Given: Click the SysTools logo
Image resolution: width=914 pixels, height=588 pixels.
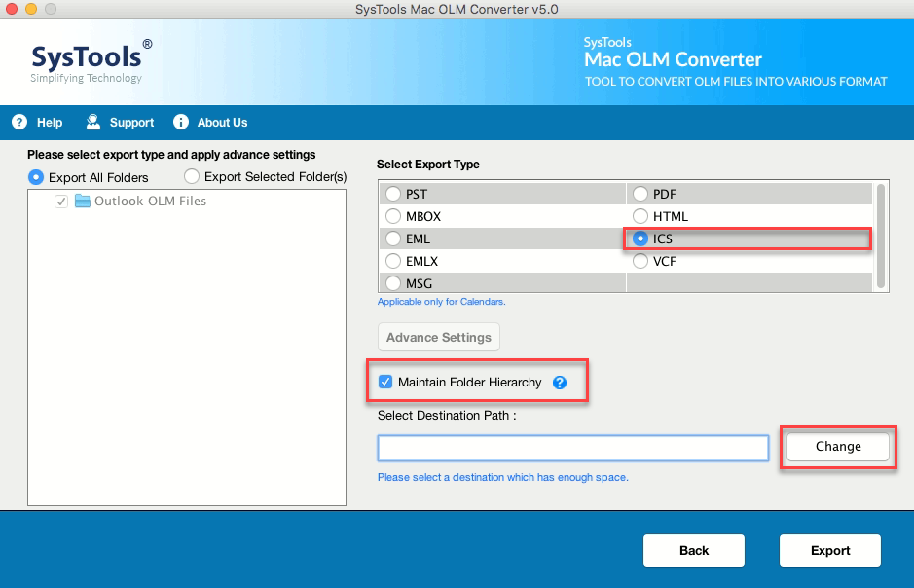Looking at the screenshot, I should tap(91, 61).
